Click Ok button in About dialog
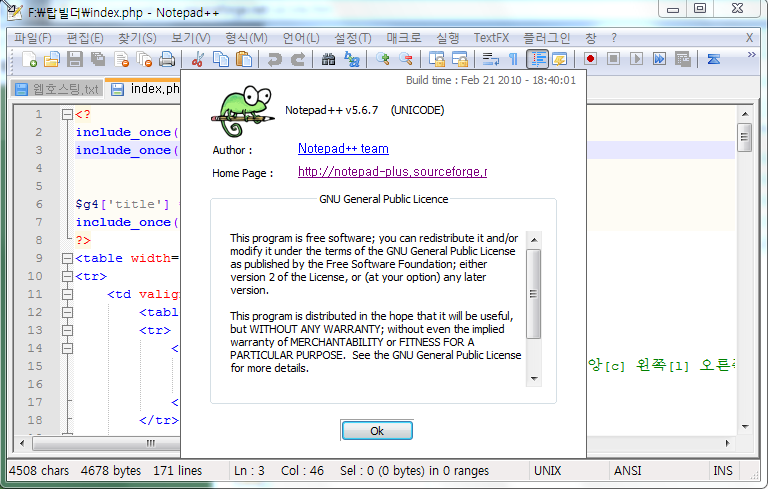Viewport: 768px width, 489px height. [x=377, y=431]
